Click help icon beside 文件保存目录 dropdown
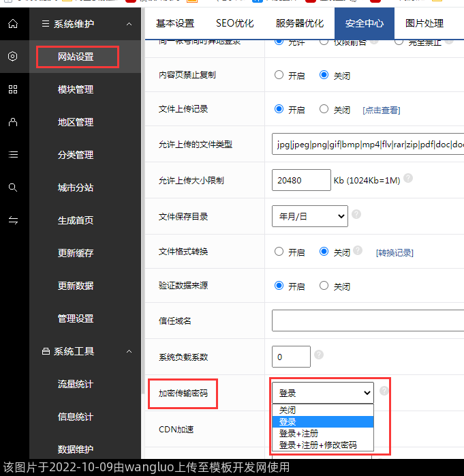 (356, 215)
